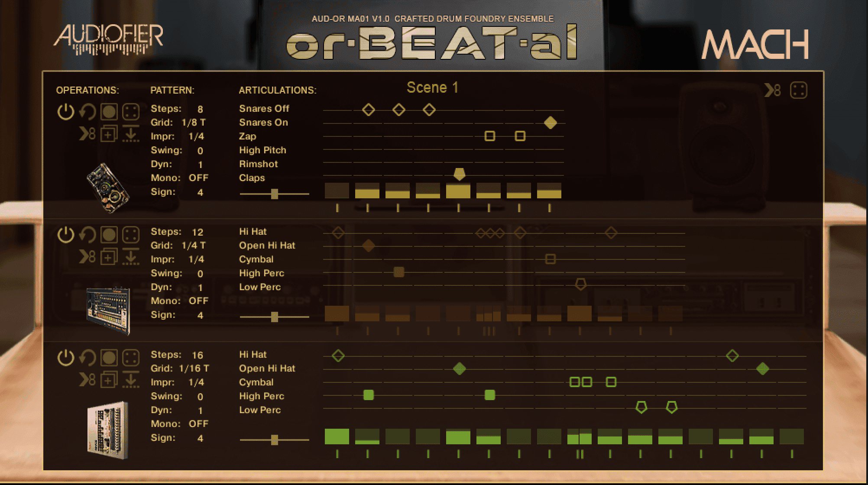The width and height of the screenshot is (868, 485).
Task: Click the global arrow-8 icon at top right
Action: pyautogui.click(x=772, y=91)
